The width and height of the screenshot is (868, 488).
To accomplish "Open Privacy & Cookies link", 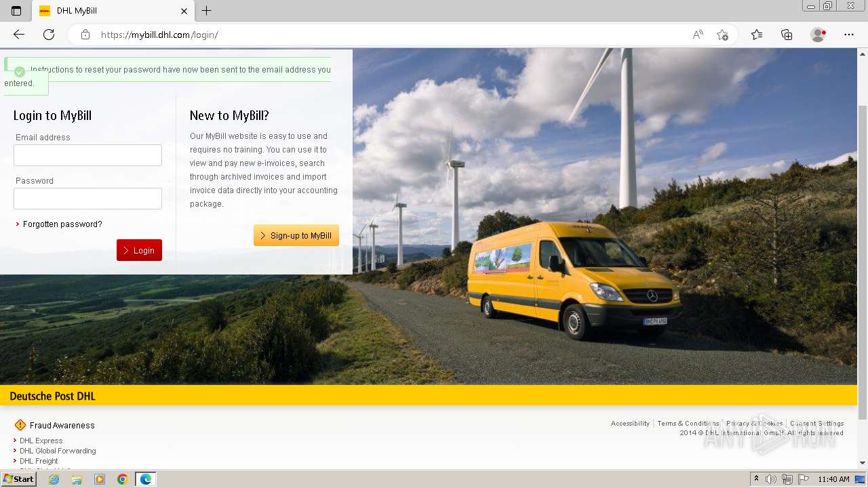I will [x=754, y=424].
